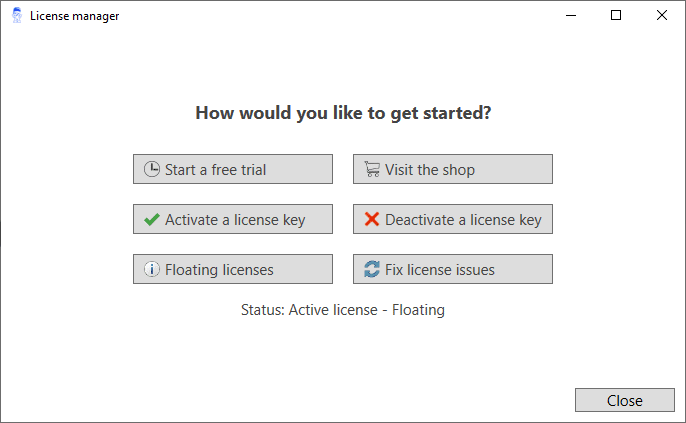Click the blue refresh arrows icon

click(372, 269)
